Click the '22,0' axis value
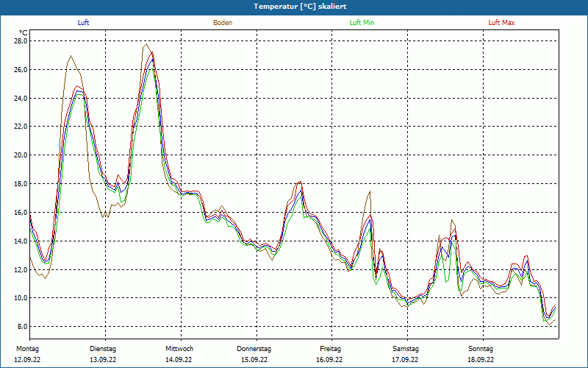 pos(21,127)
